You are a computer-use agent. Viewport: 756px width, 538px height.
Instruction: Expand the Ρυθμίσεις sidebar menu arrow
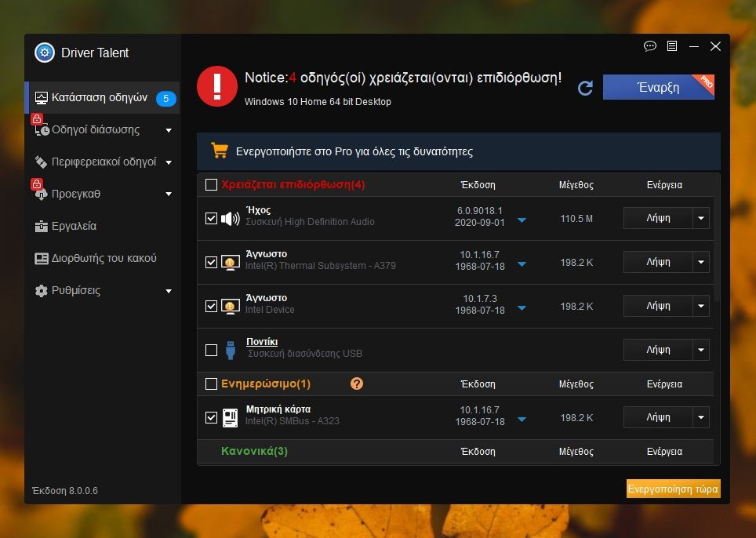pos(169,291)
